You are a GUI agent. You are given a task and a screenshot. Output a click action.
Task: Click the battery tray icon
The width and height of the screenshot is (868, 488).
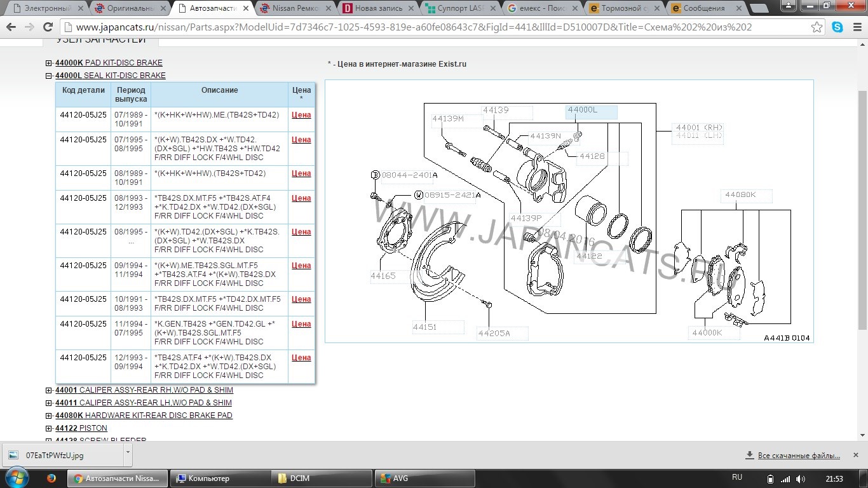(771, 478)
